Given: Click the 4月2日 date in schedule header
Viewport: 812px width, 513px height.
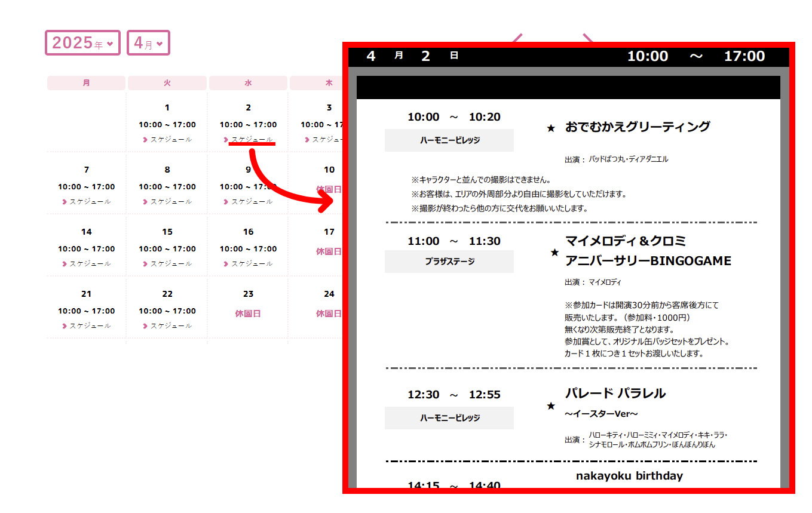Looking at the screenshot, I should 412,56.
